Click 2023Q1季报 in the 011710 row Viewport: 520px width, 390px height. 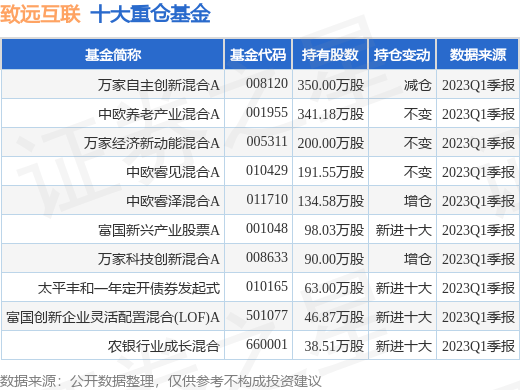pyautogui.click(x=478, y=201)
